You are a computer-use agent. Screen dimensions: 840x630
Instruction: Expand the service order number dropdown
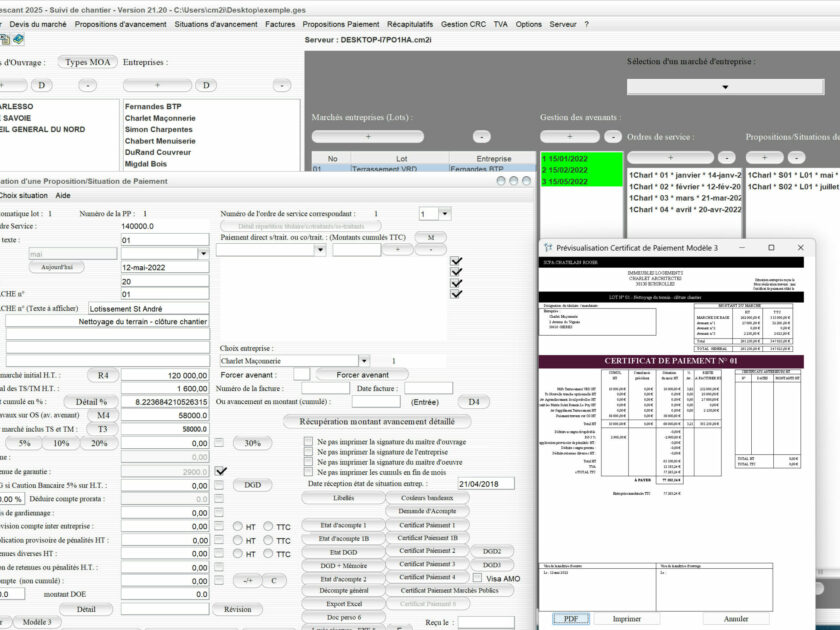[445, 214]
